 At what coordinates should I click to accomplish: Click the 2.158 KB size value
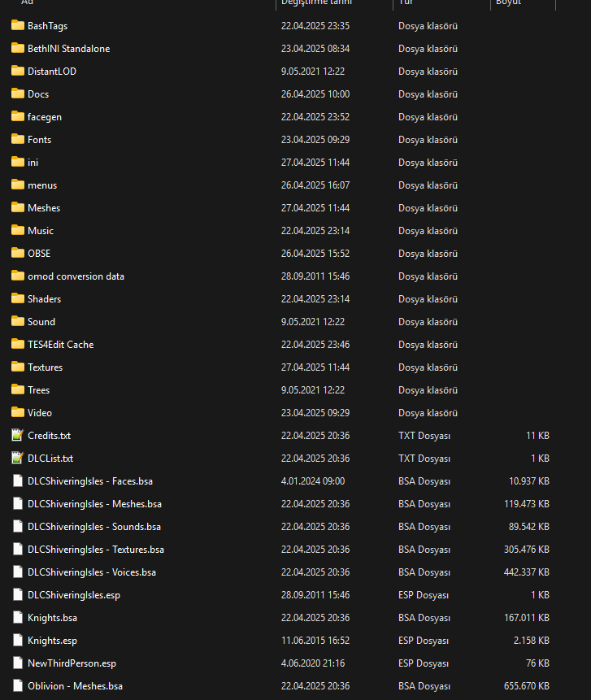click(531, 641)
